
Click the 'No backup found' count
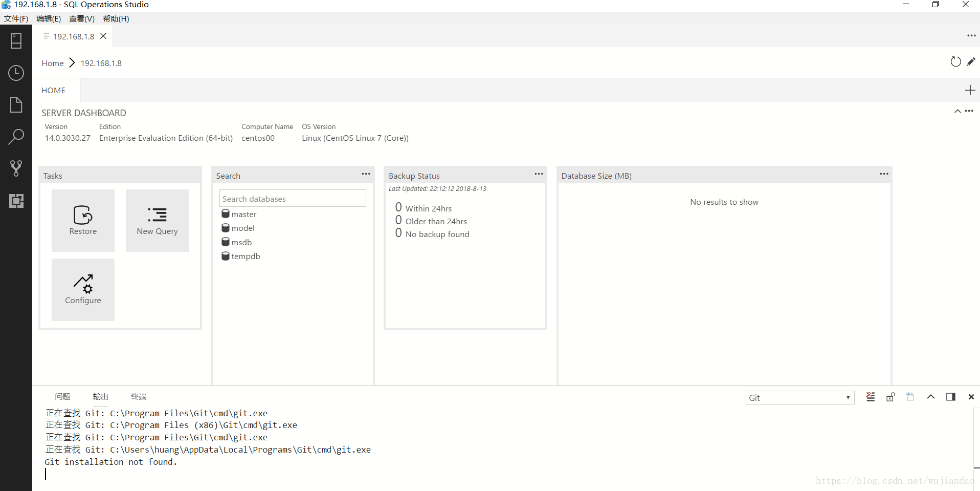[432, 233]
